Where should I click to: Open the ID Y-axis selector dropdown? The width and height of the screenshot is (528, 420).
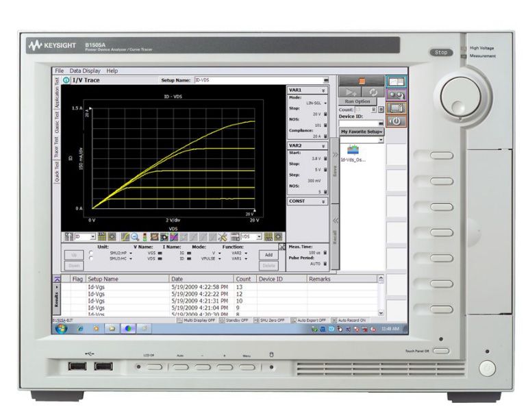tap(93, 237)
